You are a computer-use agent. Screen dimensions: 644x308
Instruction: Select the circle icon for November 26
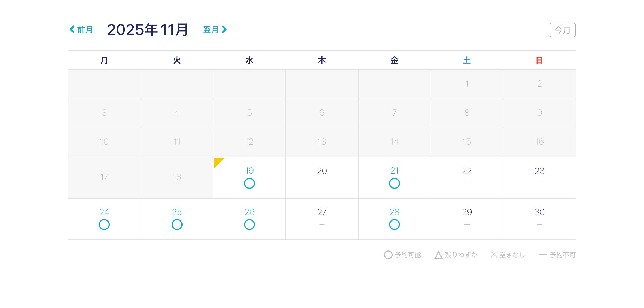point(249,225)
